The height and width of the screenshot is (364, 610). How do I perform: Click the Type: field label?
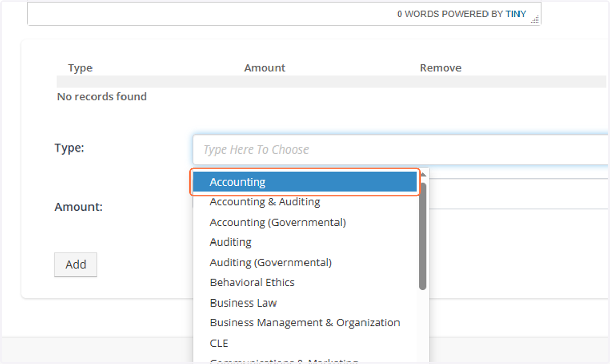[x=70, y=148]
